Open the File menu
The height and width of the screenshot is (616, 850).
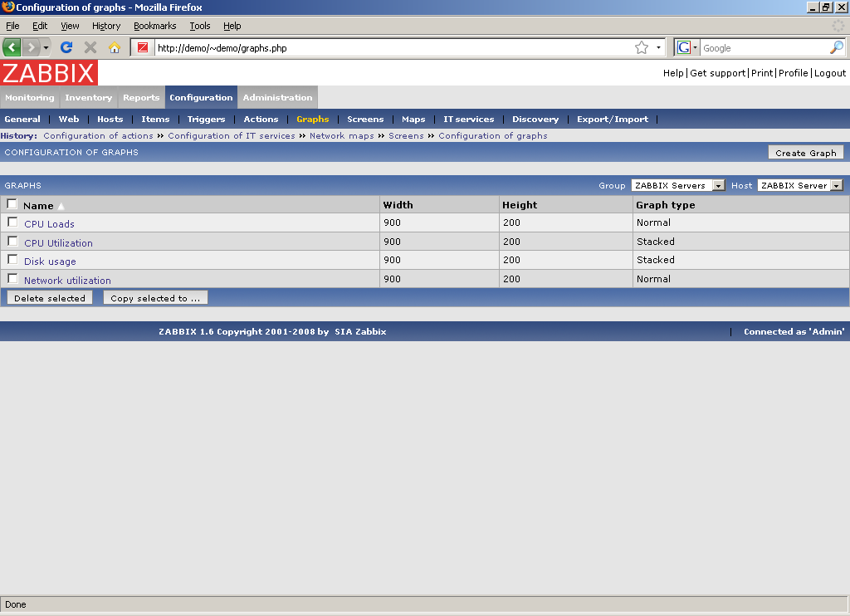pos(12,26)
